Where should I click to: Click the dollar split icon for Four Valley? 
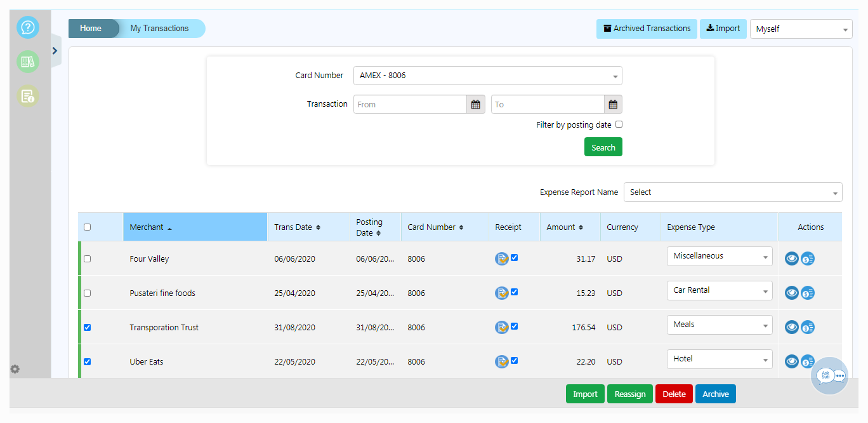(x=808, y=258)
